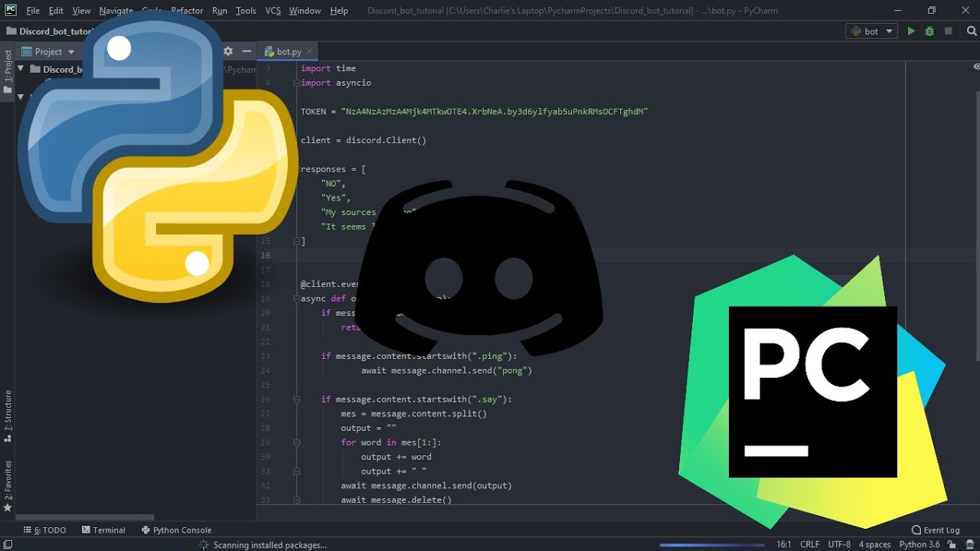Click the 16:1 cursor position indicator

click(784, 545)
